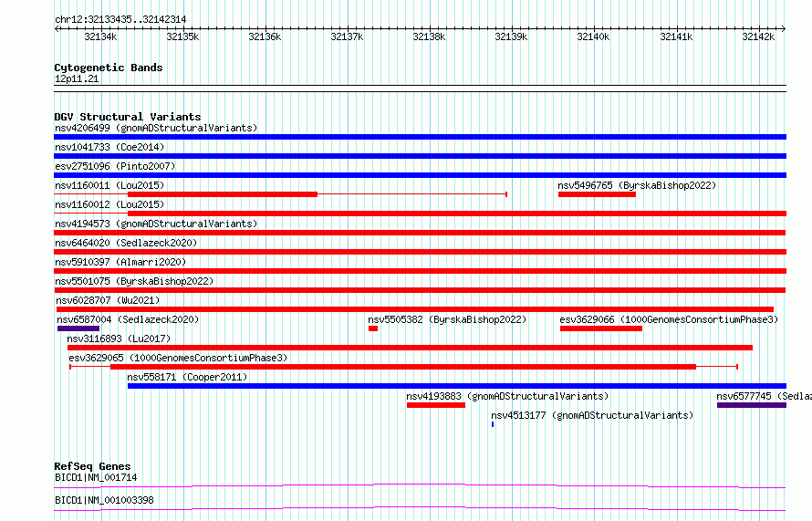Viewport: 812px width, 521px height.
Task: Click the tiny red bar under nsv5505382
Action: coord(373,328)
